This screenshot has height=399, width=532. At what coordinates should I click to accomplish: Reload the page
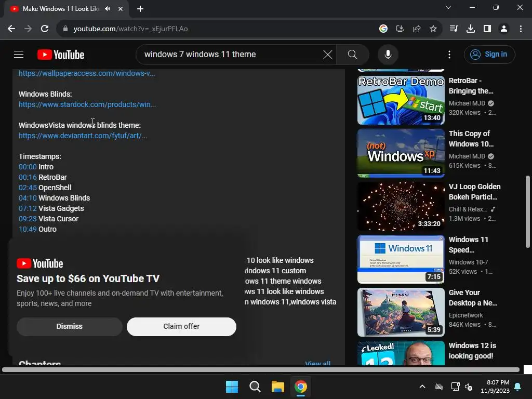point(45,29)
